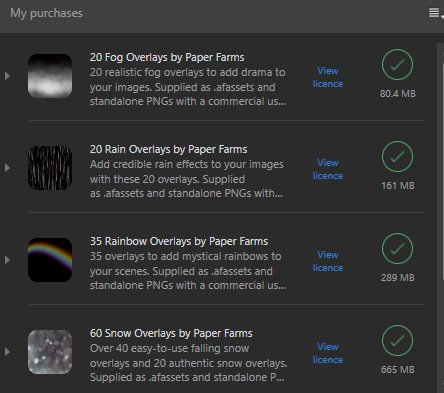This screenshot has height=393, width=444.
Task: Click the green checkmark for 20 Rain Overlays
Action: 397,157
